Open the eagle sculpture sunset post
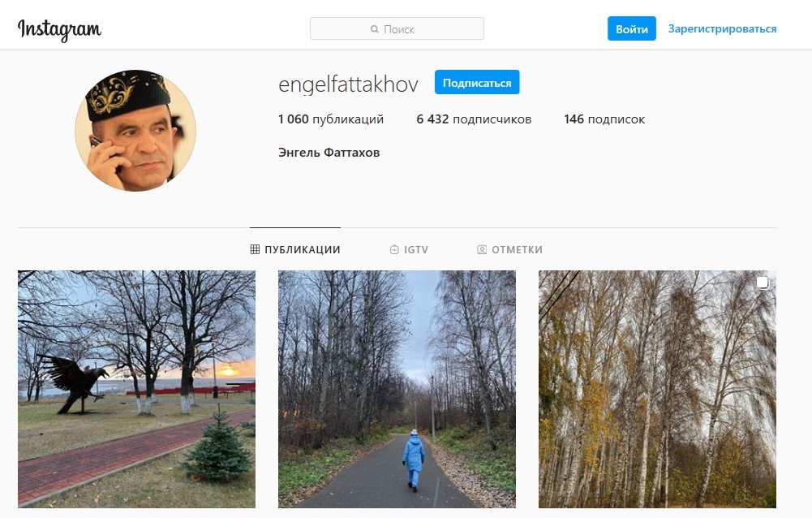 (136, 389)
